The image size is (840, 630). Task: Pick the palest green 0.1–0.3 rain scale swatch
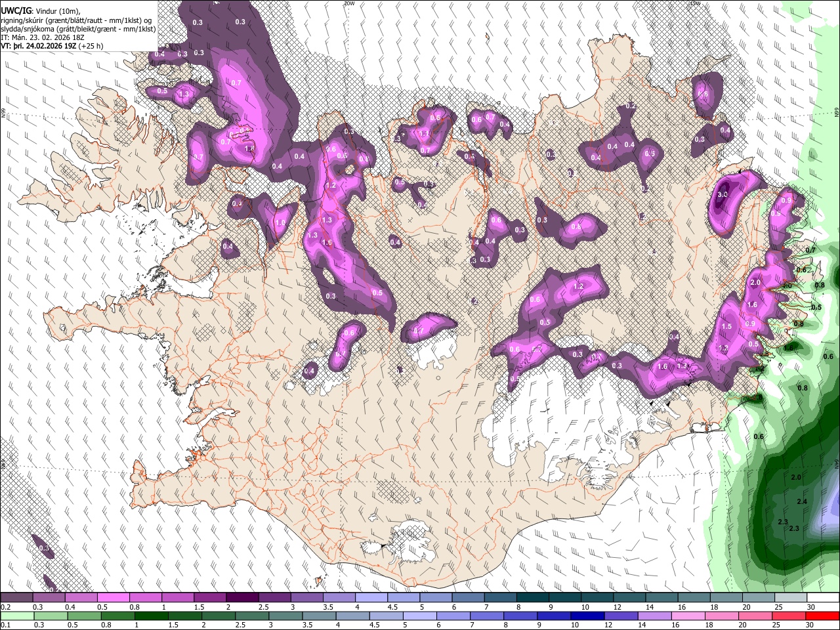(16, 616)
